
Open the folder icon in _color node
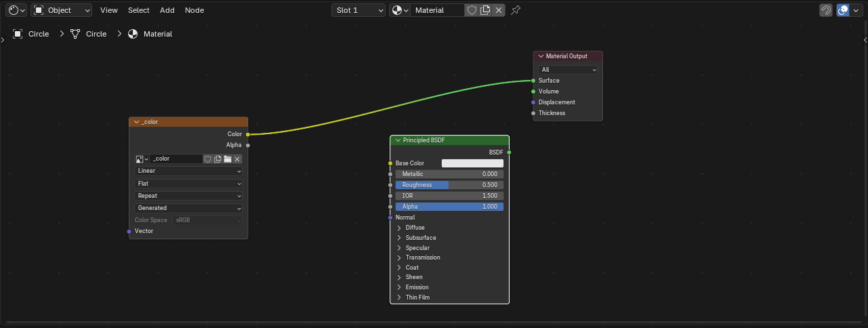pos(228,159)
